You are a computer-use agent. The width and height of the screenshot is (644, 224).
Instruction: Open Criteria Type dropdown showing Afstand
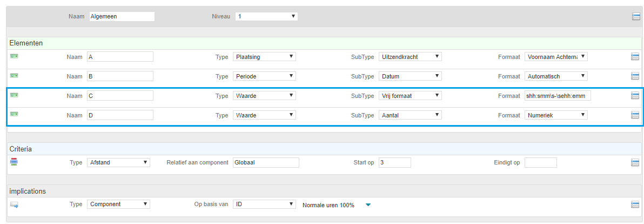pos(119,162)
